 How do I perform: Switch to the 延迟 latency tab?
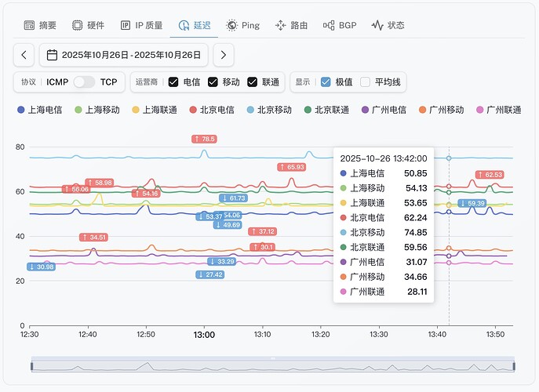pos(194,25)
